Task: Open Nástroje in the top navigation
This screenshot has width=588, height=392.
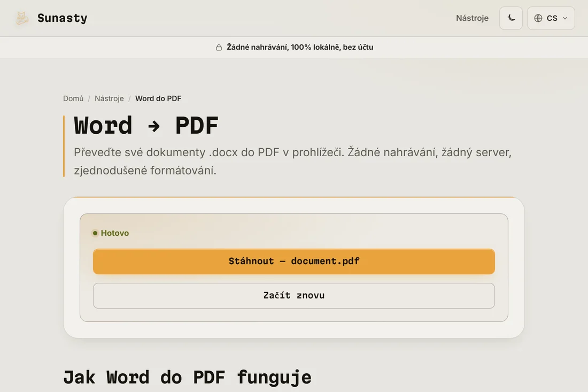Action: tap(472, 18)
